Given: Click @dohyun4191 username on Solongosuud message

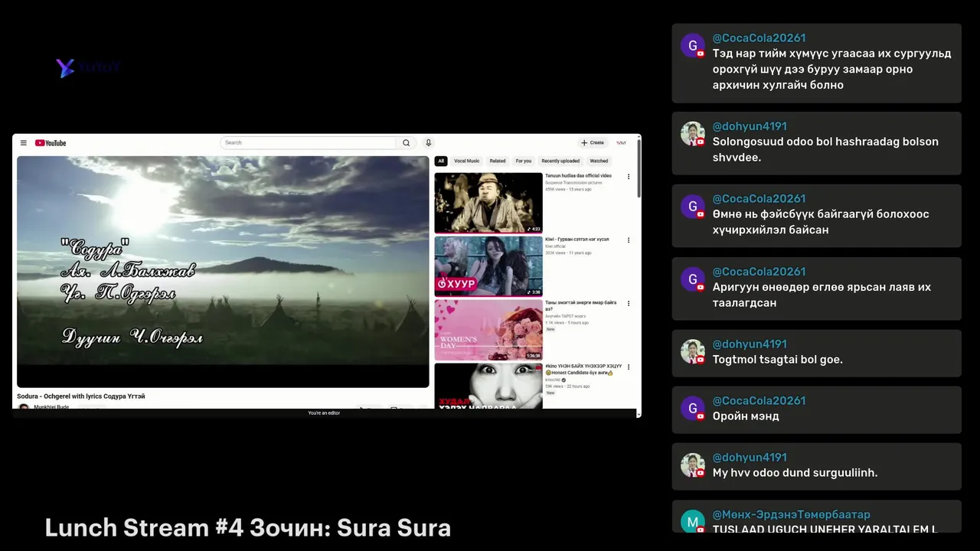Looking at the screenshot, I should [750, 126].
